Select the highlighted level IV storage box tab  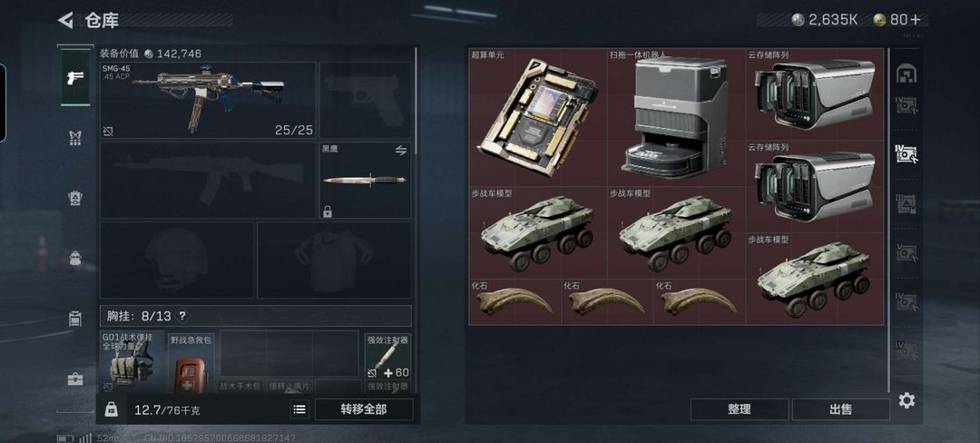(906, 153)
